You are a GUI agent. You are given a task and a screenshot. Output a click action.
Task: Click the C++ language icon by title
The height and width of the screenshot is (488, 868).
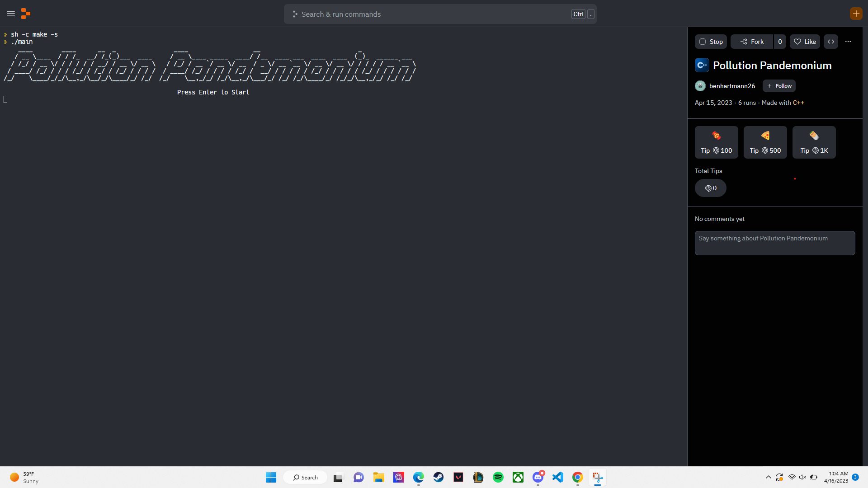[x=702, y=65]
